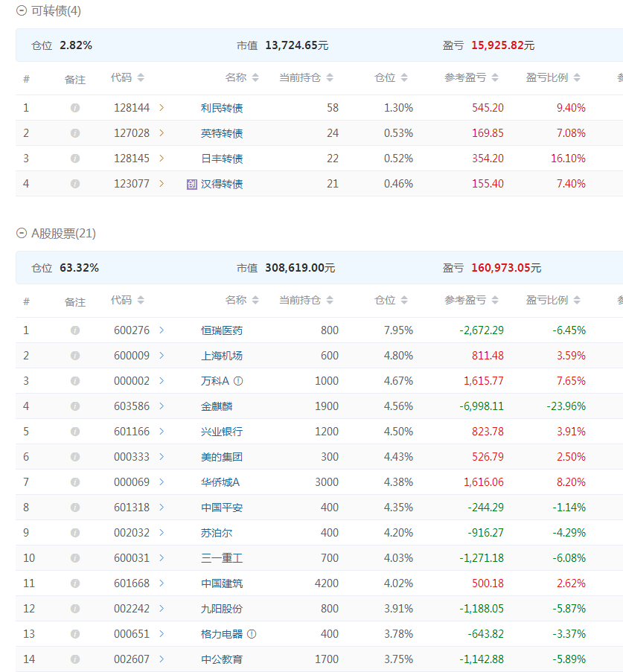Expand the arrow next to code 000333

point(162,457)
